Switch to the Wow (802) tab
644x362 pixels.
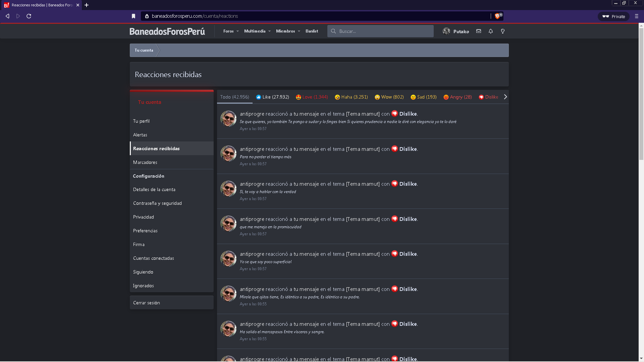pyautogui.click(x=389, y=97)
